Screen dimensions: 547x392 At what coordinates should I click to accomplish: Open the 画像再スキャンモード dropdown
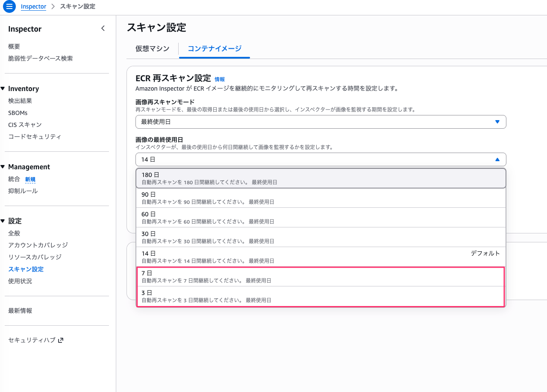click(321, 122)
